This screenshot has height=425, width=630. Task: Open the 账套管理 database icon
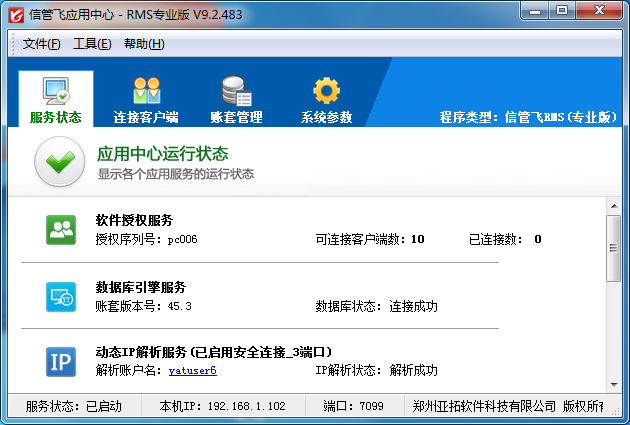236,90
